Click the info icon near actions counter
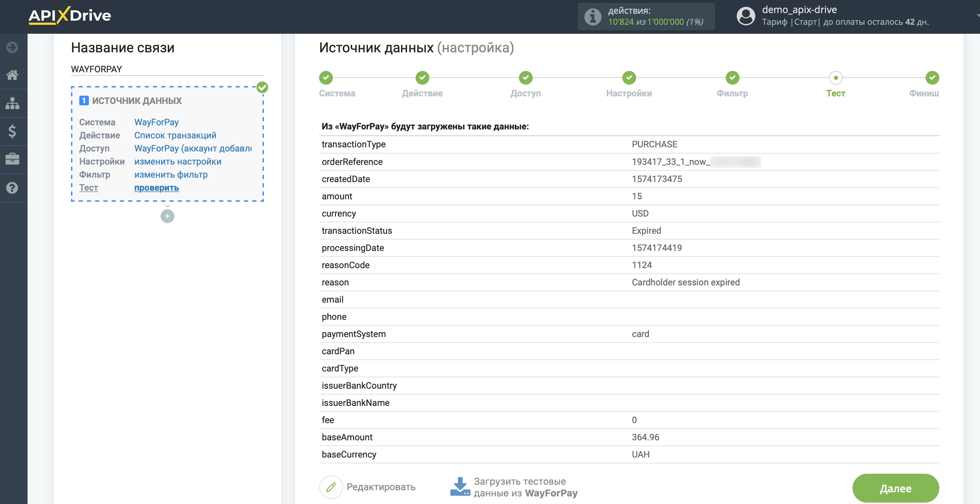This screenshot has width=980, height=504. [592, 16]
